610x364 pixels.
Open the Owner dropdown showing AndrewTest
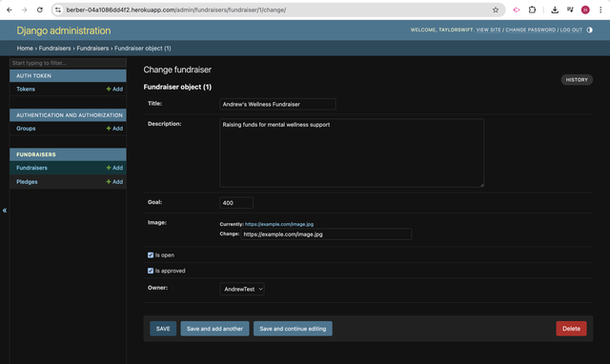click(242, 289)
